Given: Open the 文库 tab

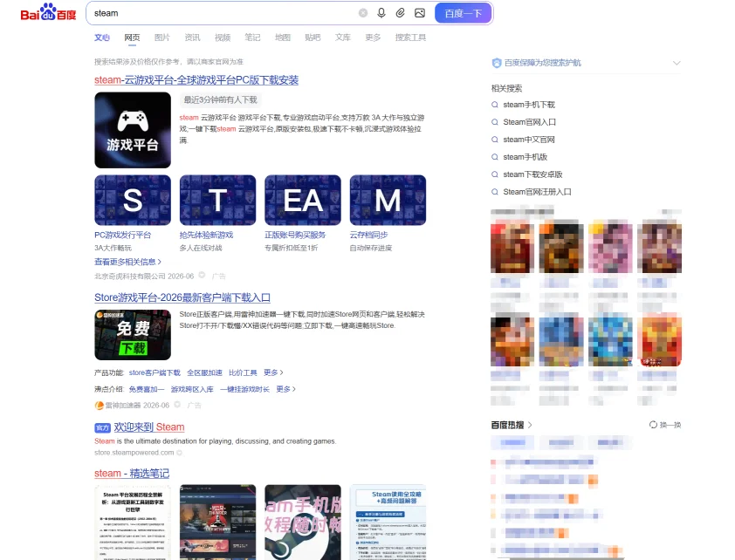Looking at the screenshot, I should pyautogui.click(x=343, y=38).
